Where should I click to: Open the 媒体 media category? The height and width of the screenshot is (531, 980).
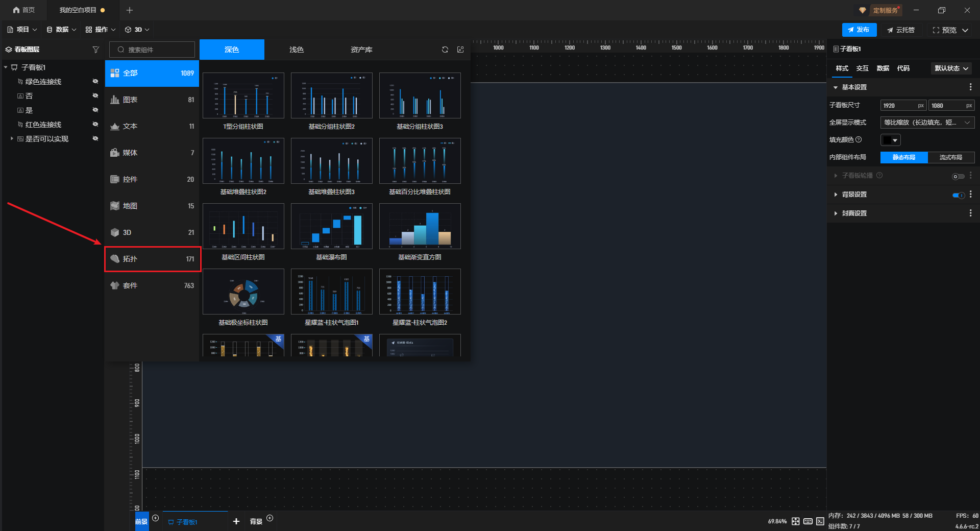(152, 153)
